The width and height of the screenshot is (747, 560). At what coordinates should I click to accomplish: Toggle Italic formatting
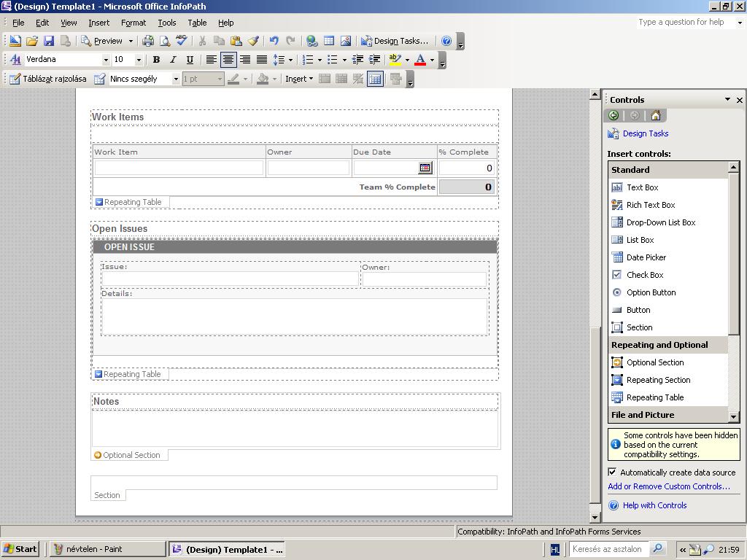pyautogui.click(x=173, y=60)
